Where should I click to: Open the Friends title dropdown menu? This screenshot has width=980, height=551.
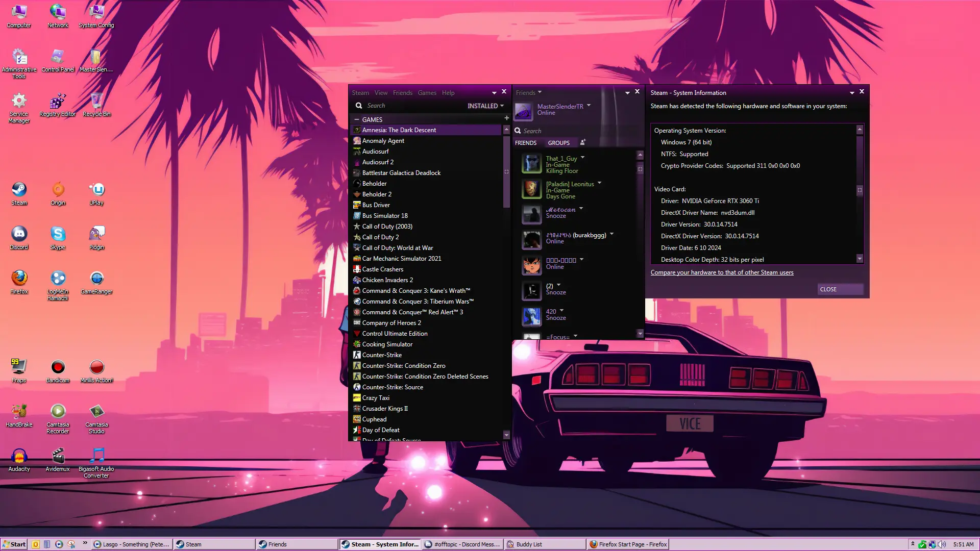point(528,92)
